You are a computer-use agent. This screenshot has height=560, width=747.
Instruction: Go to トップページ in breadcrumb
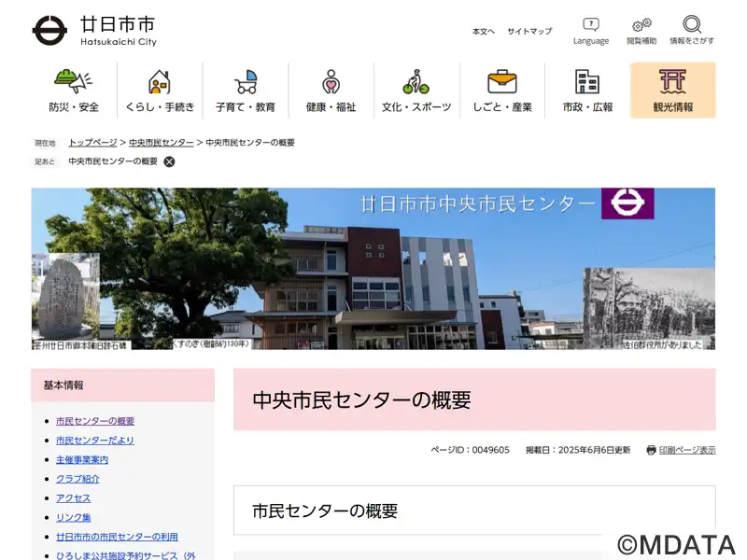pyautogui.click(x=92, y=143)
